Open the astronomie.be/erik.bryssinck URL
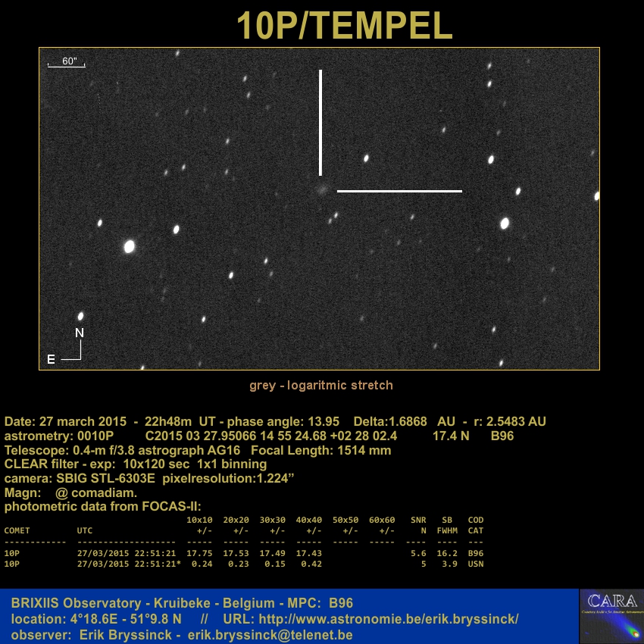 (x=389, y=619)
